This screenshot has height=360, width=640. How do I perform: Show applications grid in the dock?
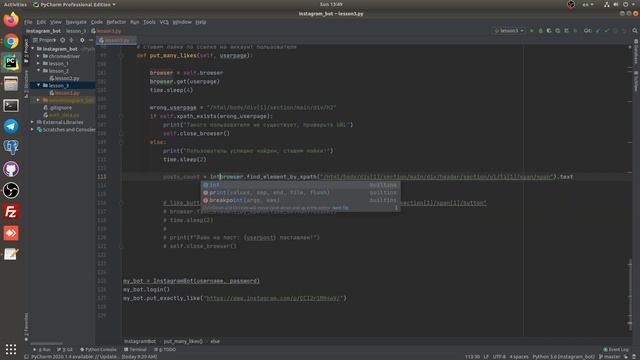[11, 349]
